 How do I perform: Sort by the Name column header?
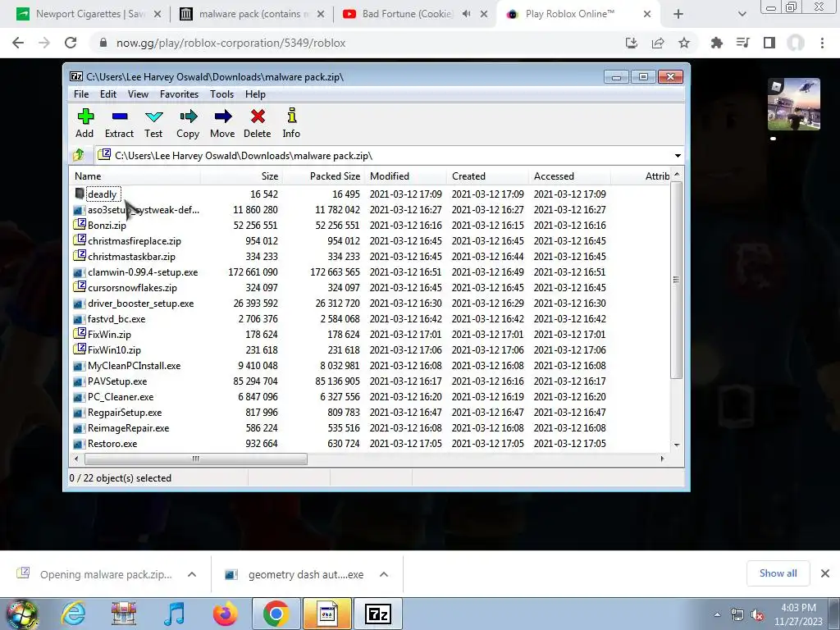(x=135, y=176)
